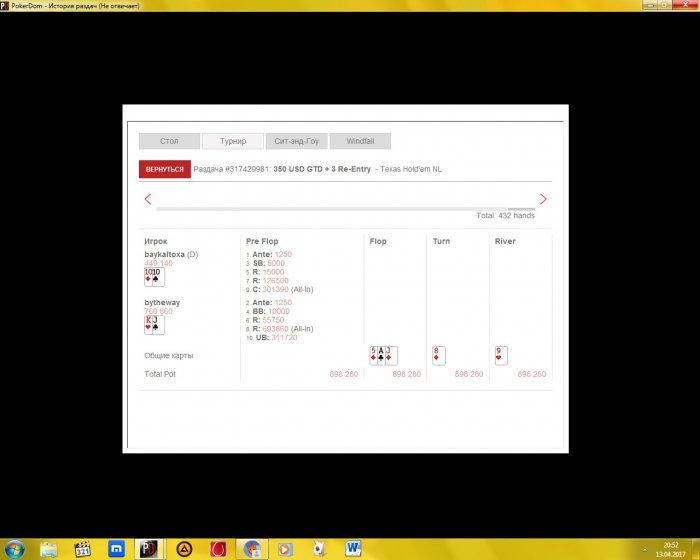Image resolution: width=700 pixels, height=560 pixels.
Task: Switch to the Турнир tab
Action: click(233, 141)
